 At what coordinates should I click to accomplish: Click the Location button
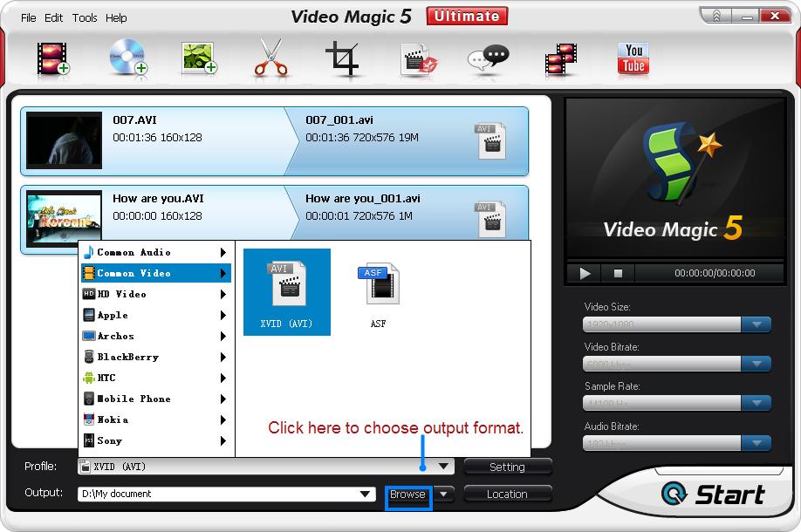coord(507,494)
